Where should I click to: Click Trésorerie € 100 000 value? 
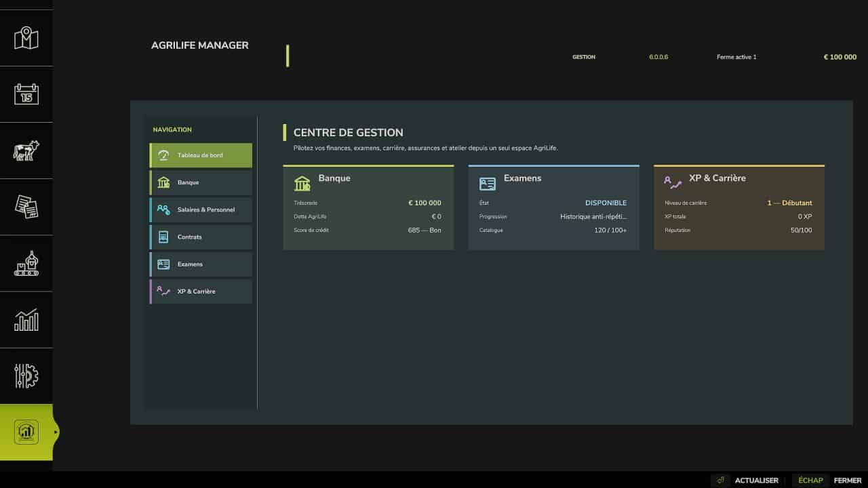pyautogui.click(x=425, y=203)
